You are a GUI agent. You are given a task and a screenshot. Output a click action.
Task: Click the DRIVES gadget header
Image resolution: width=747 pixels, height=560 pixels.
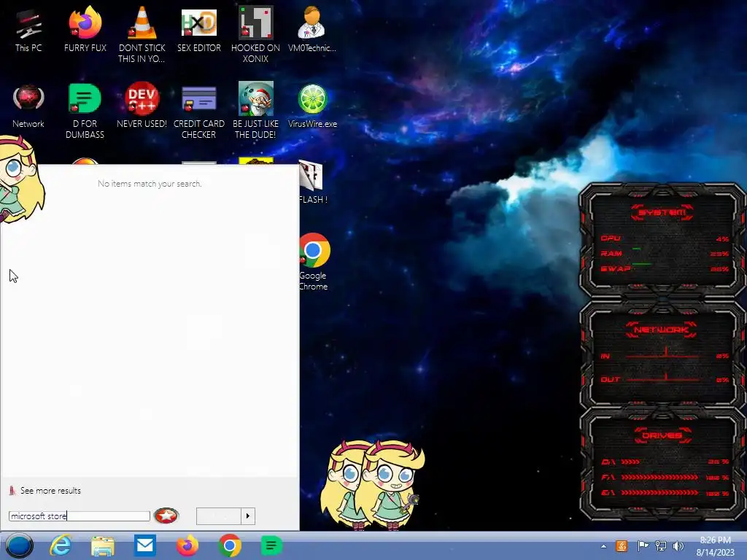662,435
